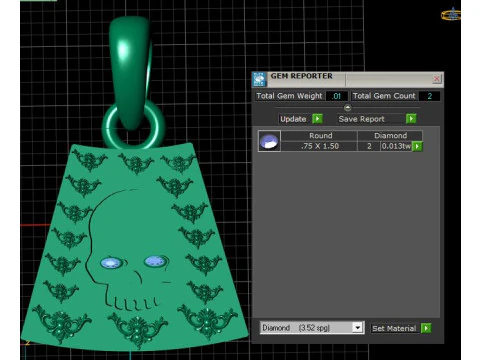Viewport: 480px width, 360px height.
Task: Click the Gem Reporter panel logo icon
Action: click(x=259, y=79)
